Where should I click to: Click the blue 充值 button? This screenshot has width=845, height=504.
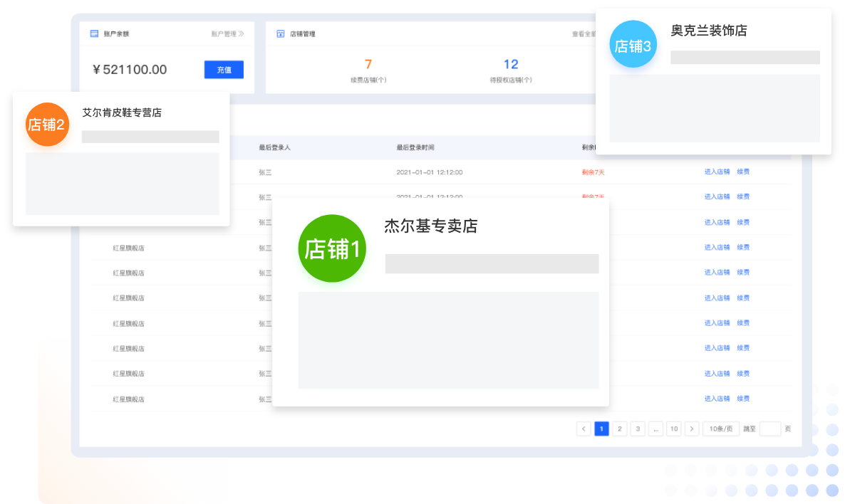click(x=224, y=70)
